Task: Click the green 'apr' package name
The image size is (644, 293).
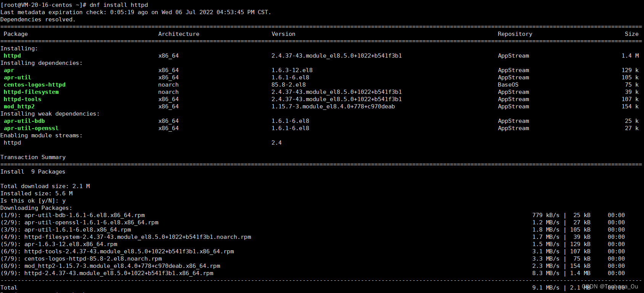Action: (x=9, y=70)
